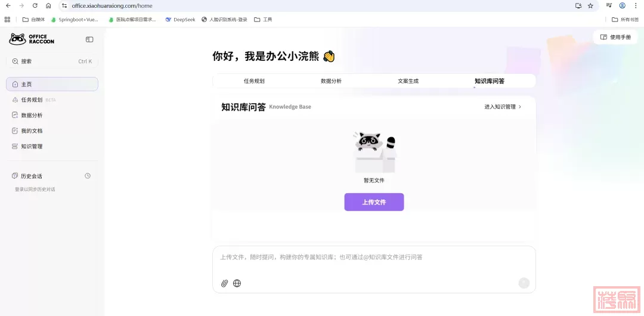
Task: Click the paperclip attachment icon
Action: coord(224,283)
